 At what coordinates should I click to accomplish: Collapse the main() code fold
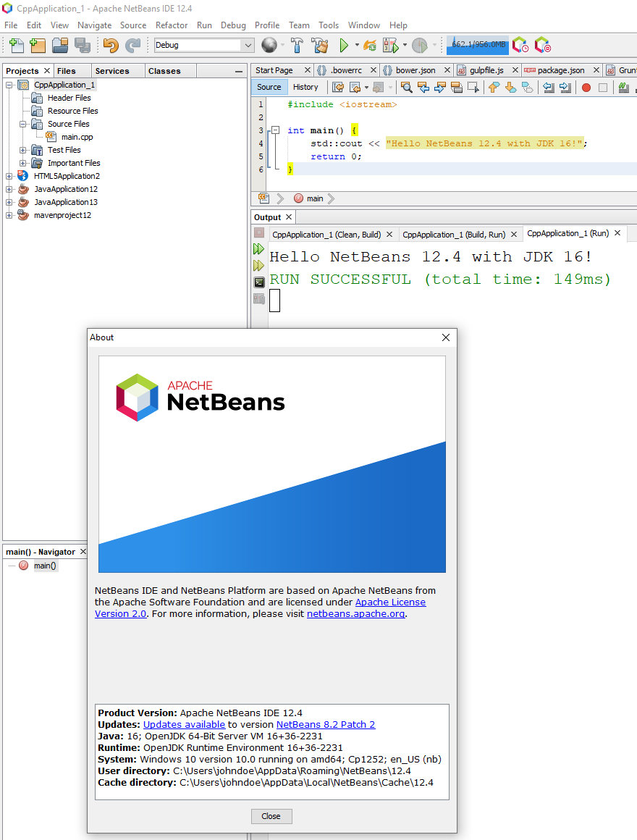[x=275, y=130]
